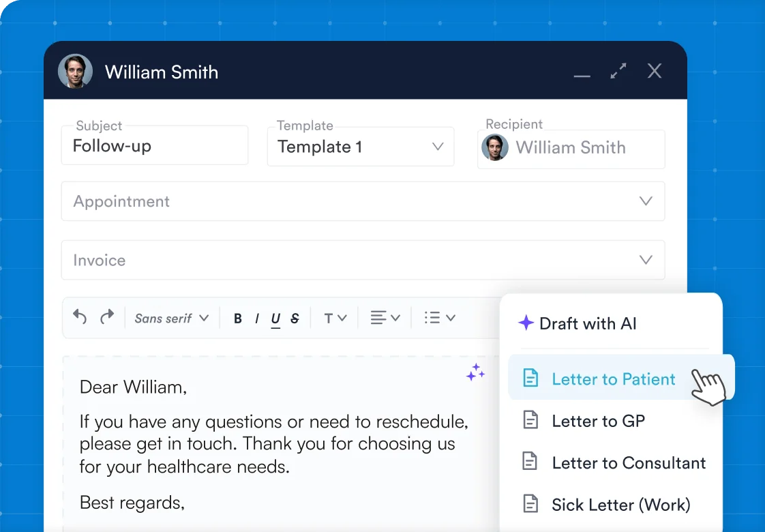Viewport: 765px width, 532px height.
Task: Expand the Invoice dropdown
Action: pyautogui.click(x=363, y=260)
